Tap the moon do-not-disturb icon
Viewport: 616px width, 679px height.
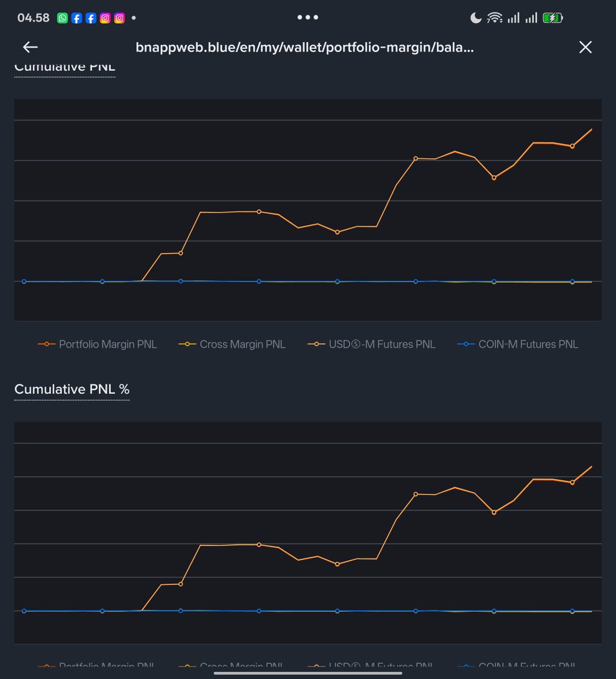point(476,18)
